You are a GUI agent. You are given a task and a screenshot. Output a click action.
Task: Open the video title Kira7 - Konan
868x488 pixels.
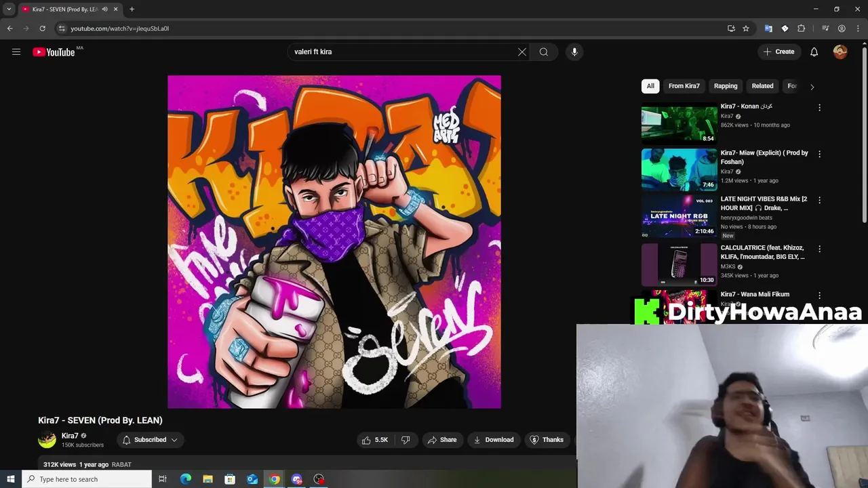click(747, 106)
